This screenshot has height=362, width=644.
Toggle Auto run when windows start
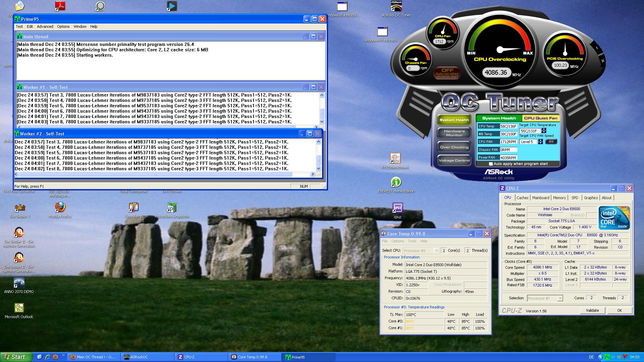tap(447, 73)
